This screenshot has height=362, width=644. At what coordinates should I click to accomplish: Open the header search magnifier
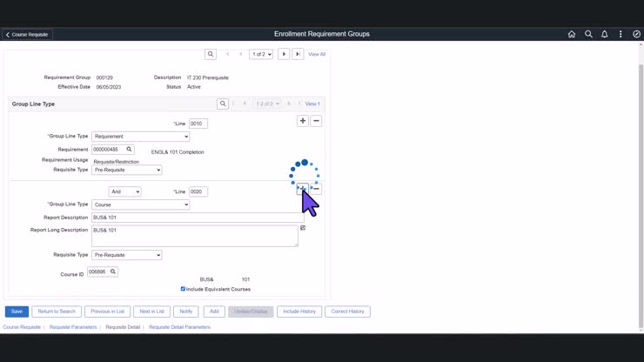588,34
